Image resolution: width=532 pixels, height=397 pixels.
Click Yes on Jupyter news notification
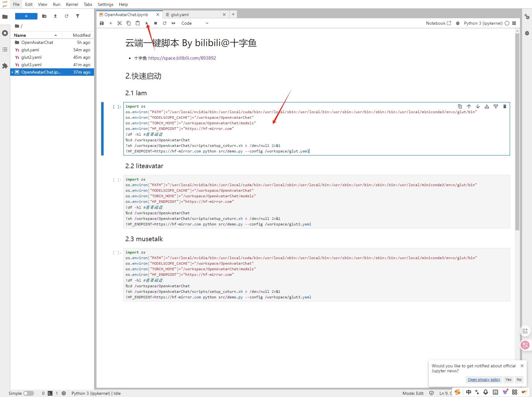tap(508, 380)
